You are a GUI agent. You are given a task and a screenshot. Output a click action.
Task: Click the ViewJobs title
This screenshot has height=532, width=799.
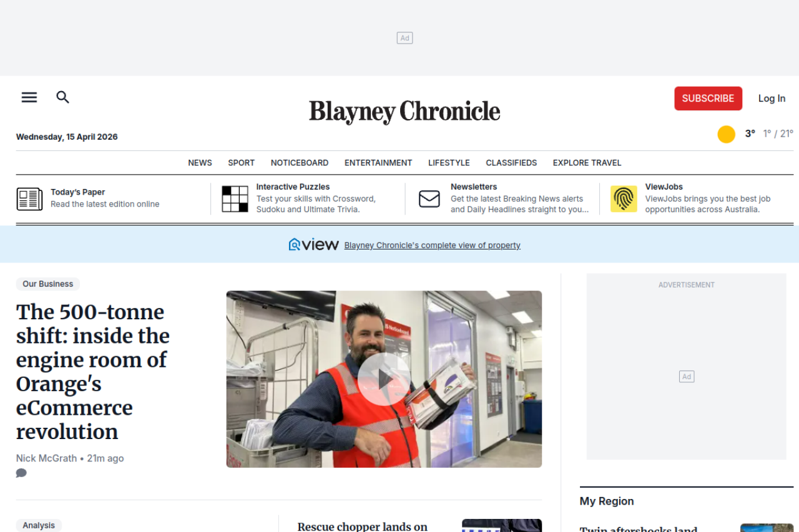[x=664, y=186]
